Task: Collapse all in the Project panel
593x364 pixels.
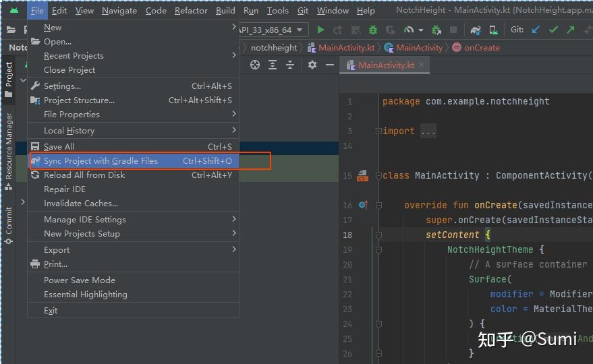Action: [290, 65]
